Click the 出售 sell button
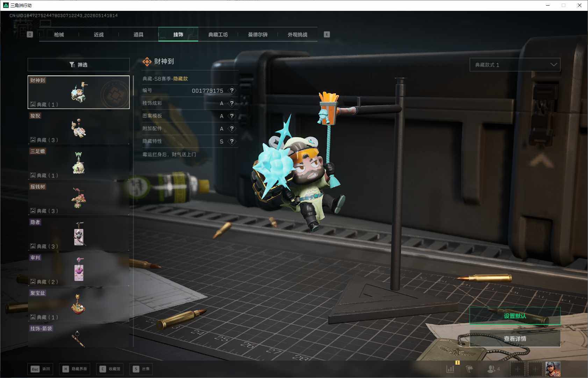The image size is (588, 378). click(x=141, y=369)
